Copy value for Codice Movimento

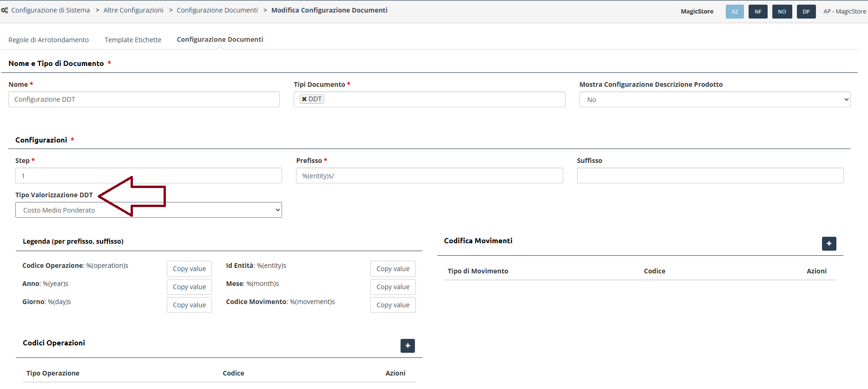coord(393,305)
